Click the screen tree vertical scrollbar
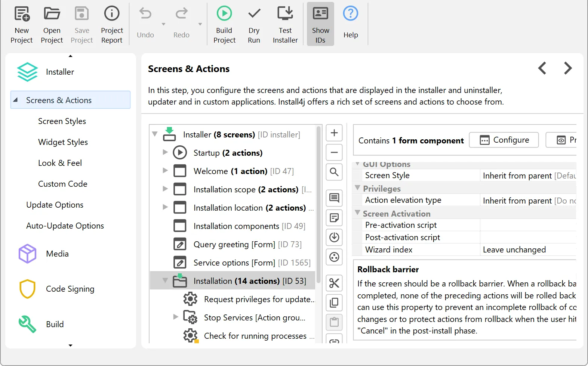The width and height of the screenshot is (588, 366). coord(318,205)
